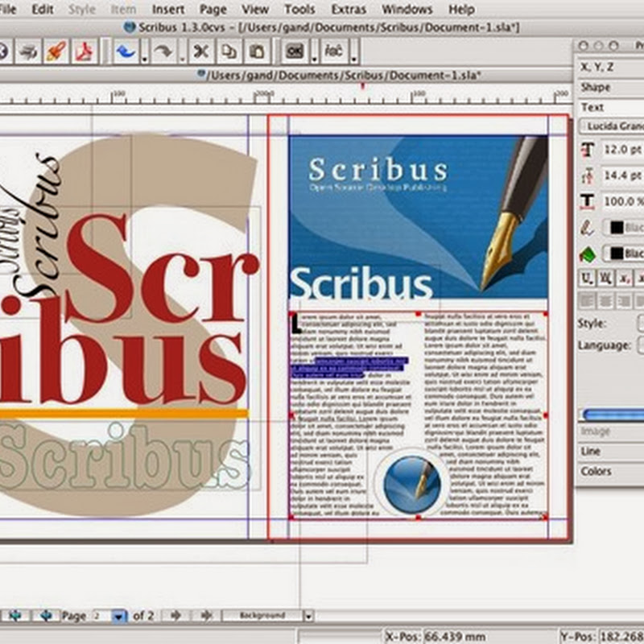Screen dimensions: 644x644
Task: Open the Extras menu
Action: point(349,10)
